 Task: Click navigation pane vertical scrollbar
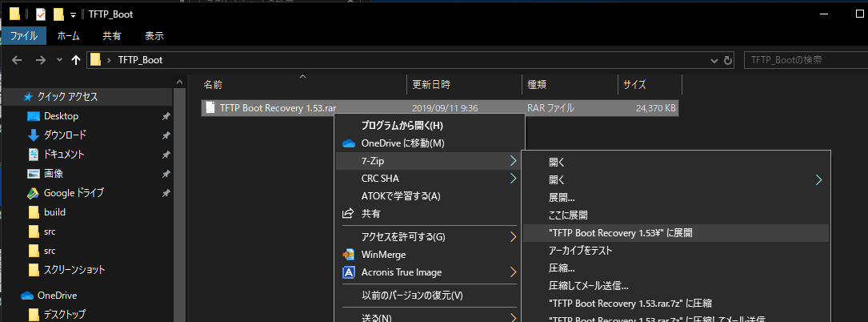(x=179, y=205)
